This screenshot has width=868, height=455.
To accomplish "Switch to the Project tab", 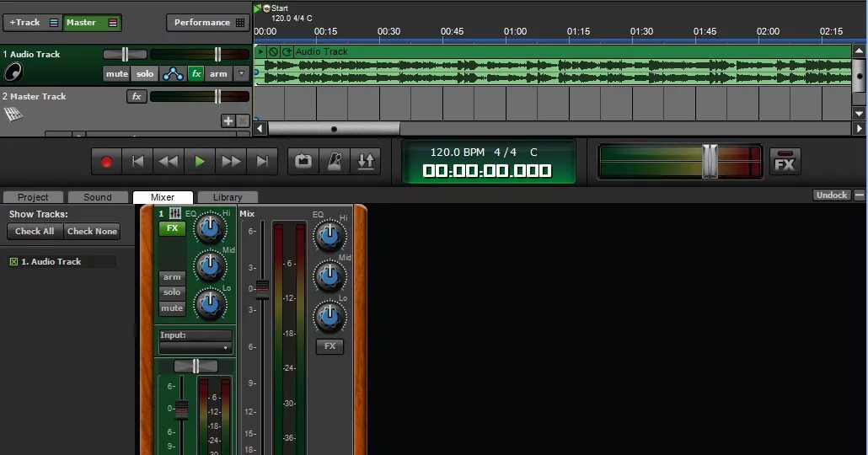I will coord(33,197).
